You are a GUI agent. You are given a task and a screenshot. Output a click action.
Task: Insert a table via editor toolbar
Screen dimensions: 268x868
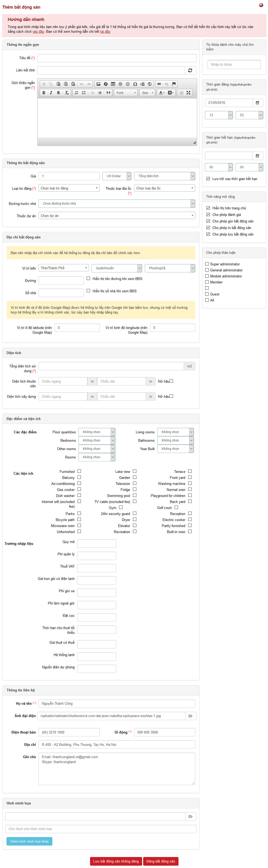[113, 84]
